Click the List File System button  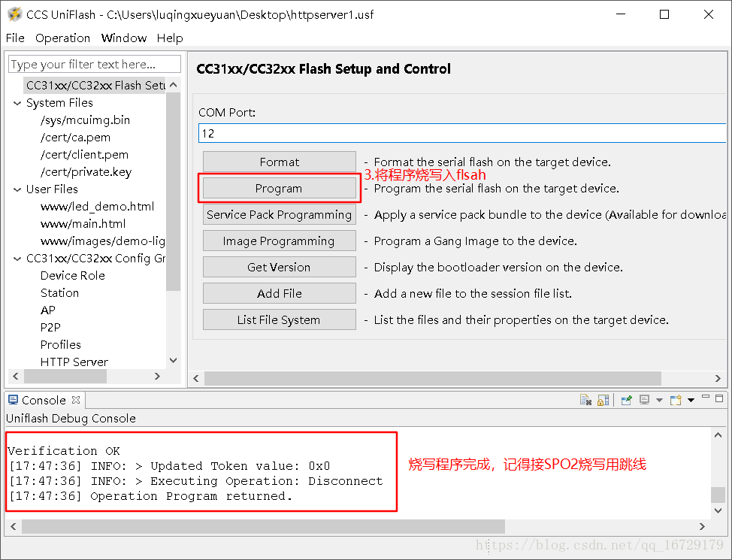click(279, 320)
